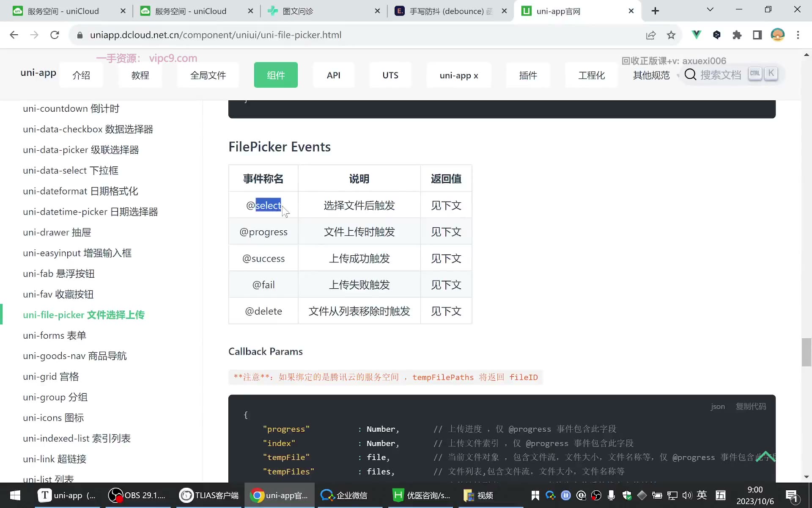Click the @delete event cell
The width and height of the screenshot is (812, 508).
[263, 311]
